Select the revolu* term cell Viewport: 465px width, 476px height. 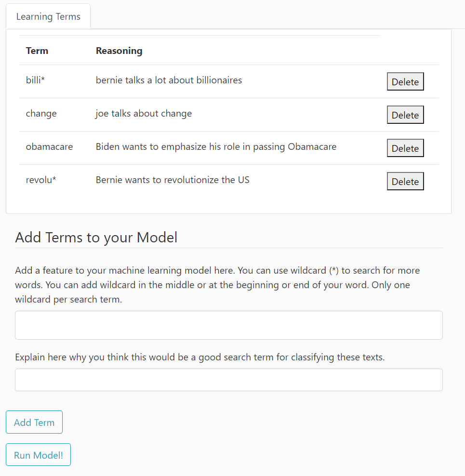(41, 180)
